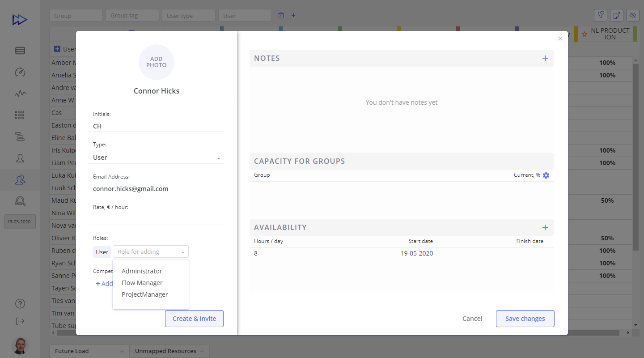Screen dimensions: 644x358
Task: Expand the Users row plus icon
Action: pyautogui.click(x=57, y=49)
